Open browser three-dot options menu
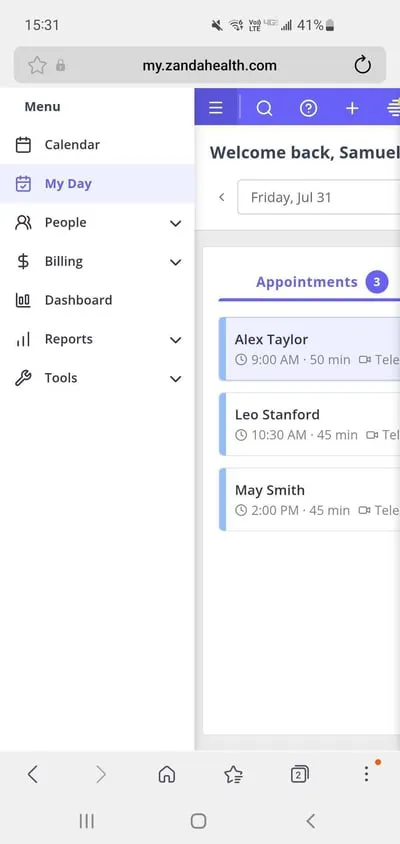This screenshot has width=400, height=844. tap(366, 774)
